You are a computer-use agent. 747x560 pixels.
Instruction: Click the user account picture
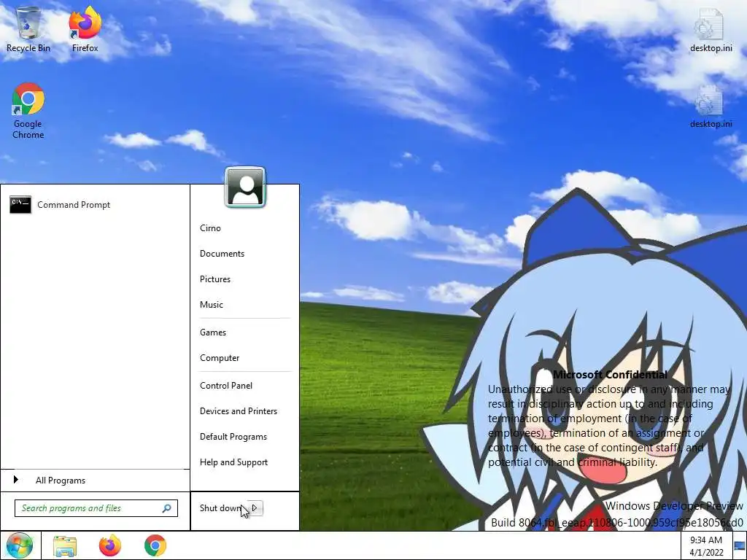point(245,187)
